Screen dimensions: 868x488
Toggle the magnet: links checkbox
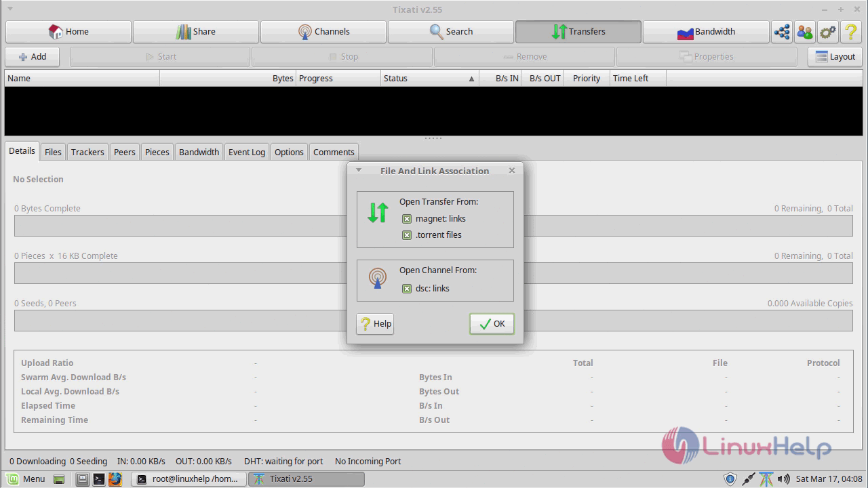coord(407,219)
